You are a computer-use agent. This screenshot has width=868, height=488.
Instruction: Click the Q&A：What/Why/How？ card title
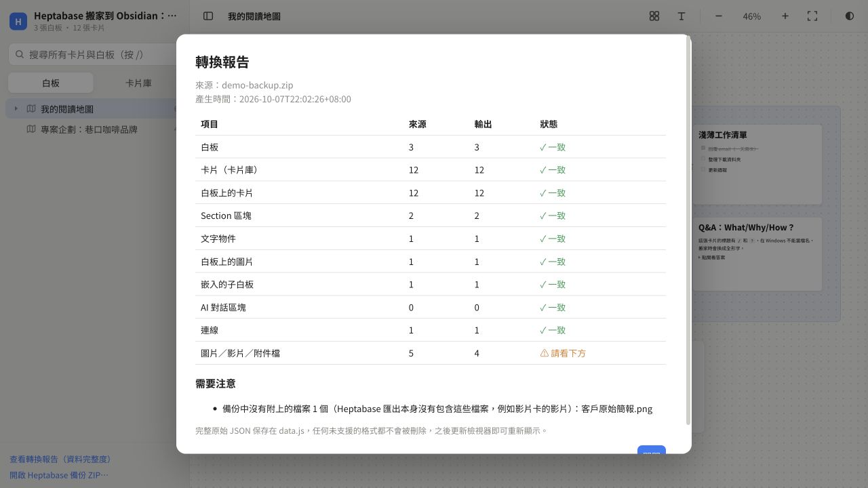click(x=746, y=228)
